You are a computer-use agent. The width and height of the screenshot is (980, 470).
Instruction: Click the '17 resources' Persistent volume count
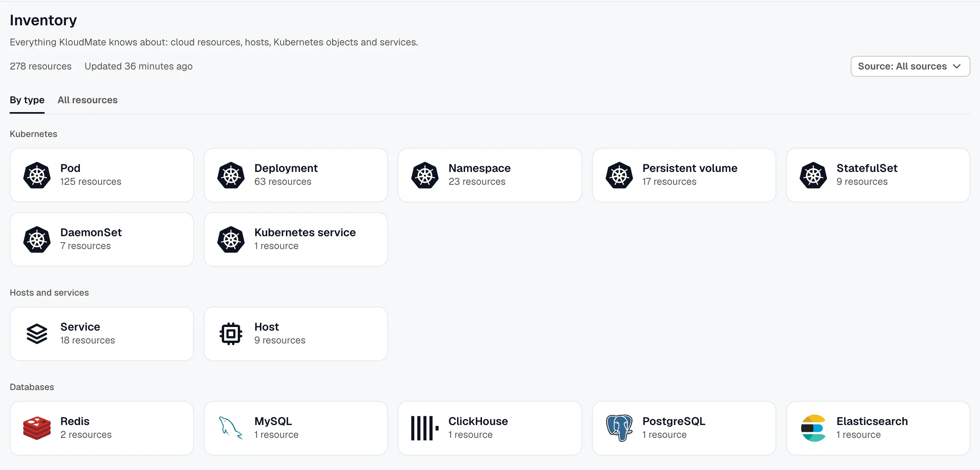pos(669,182)
